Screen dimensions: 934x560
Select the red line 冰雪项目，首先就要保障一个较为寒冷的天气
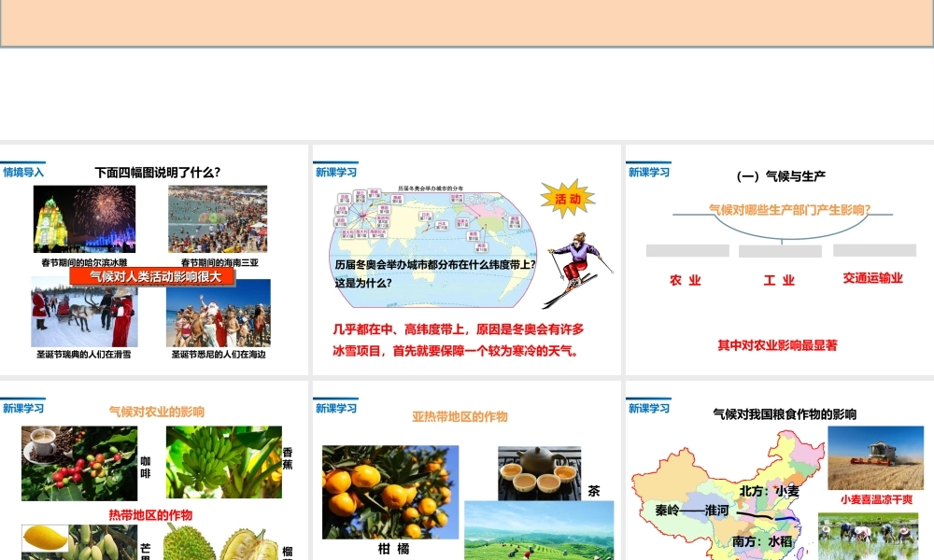pyautogui.click(x=455, y=351)
